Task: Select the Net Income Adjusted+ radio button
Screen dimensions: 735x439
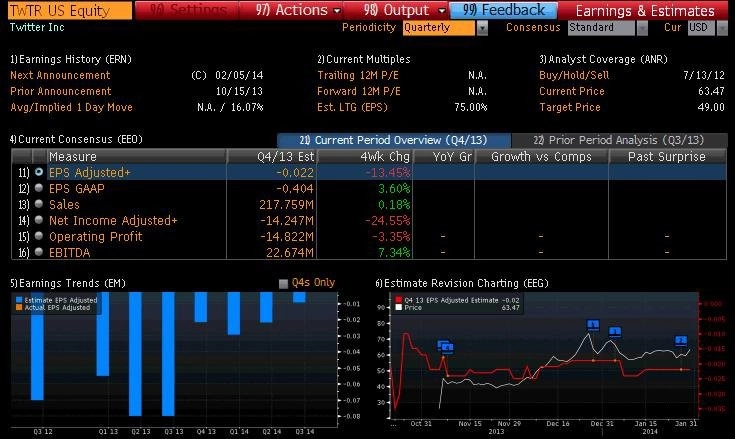Action: pyautogui.click(x=39, y=220)
